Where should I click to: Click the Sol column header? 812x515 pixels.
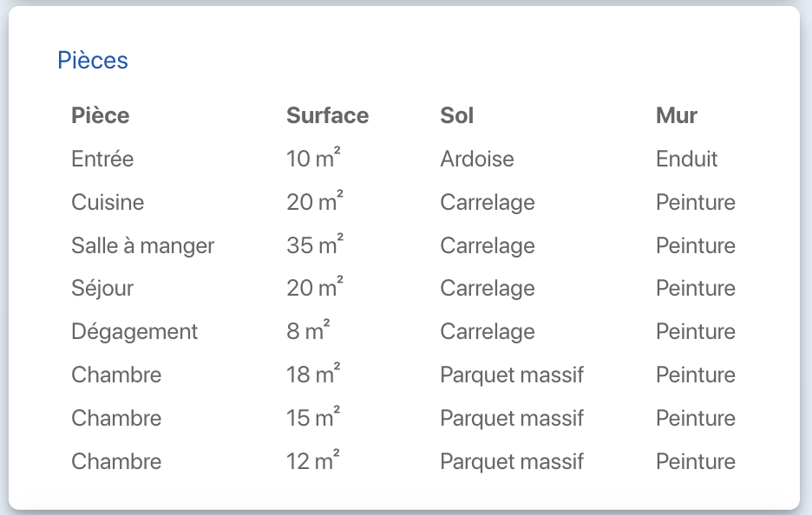point(457,115)
